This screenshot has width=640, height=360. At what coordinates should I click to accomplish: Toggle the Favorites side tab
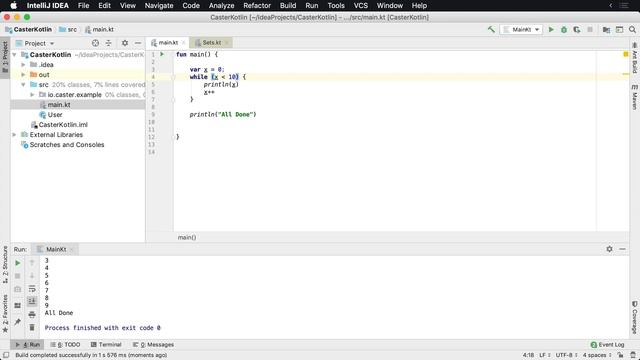point(5,313)
